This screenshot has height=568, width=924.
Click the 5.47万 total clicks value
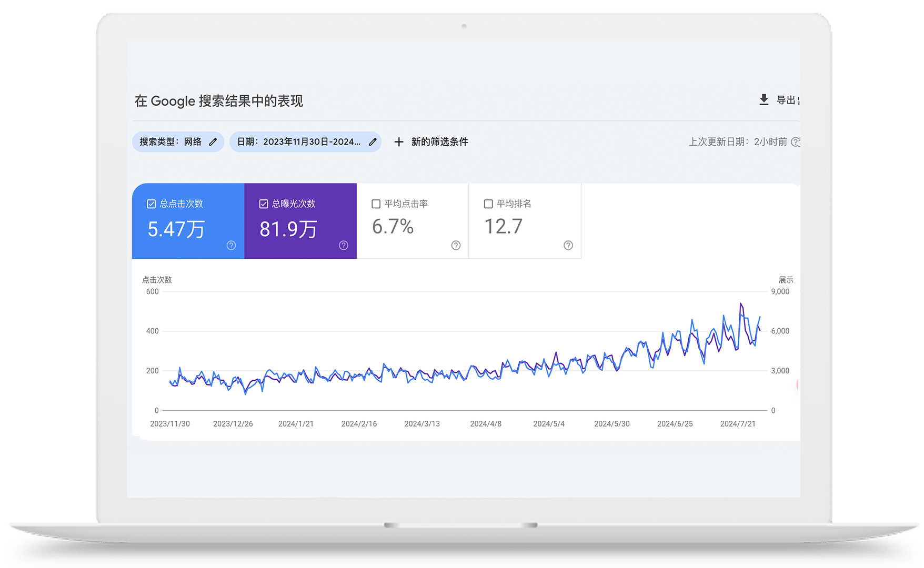click(x=176, y=229)
